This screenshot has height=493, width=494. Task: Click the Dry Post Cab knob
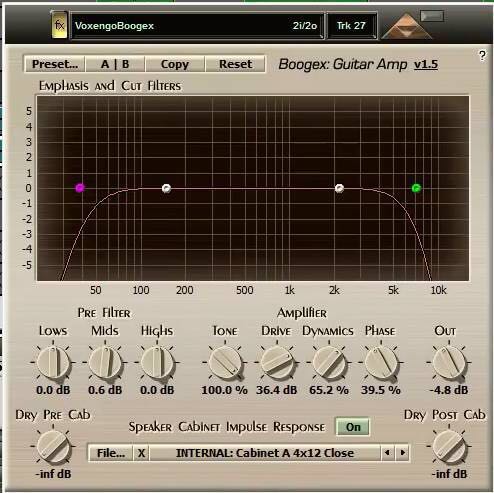pos(449,447)
